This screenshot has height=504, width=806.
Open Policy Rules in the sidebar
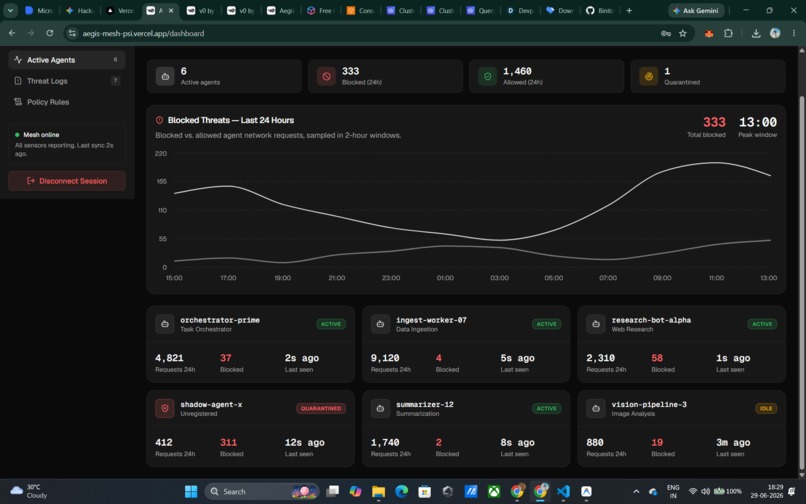coord(66,102)
